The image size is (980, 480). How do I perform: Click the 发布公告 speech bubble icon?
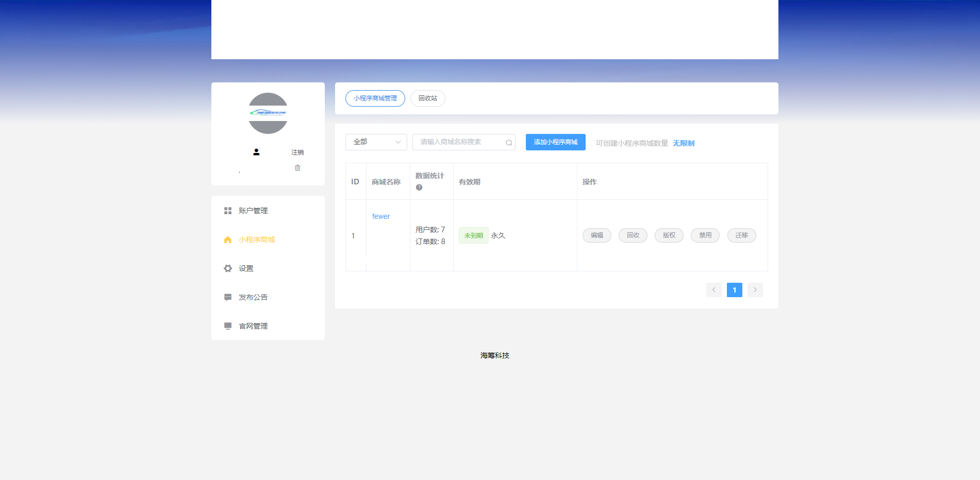[x=227, y=297]
